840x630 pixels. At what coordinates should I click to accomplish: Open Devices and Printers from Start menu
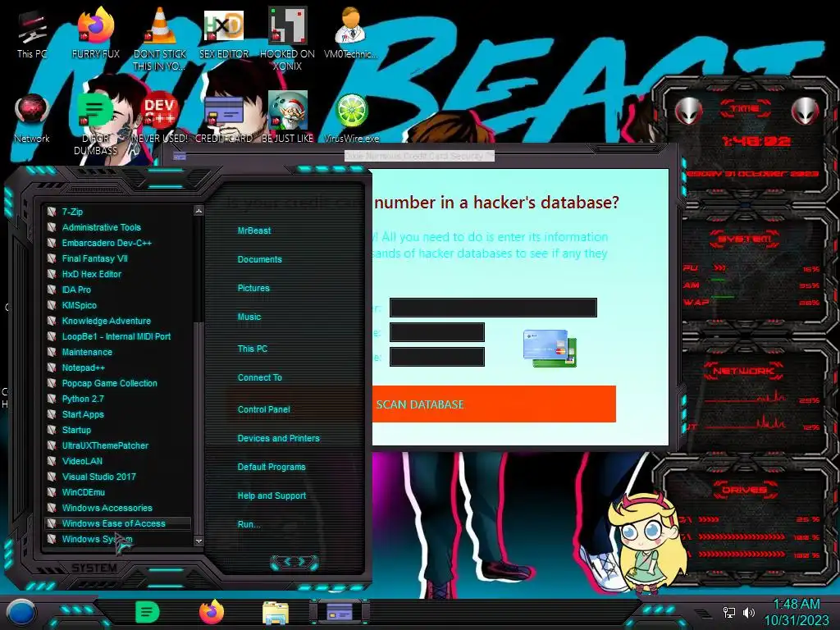(x=278, y=438)
